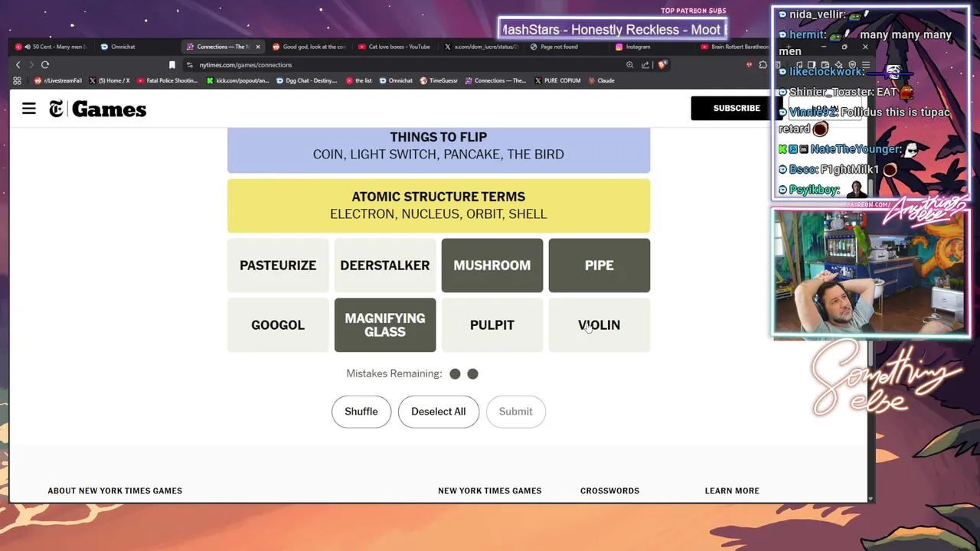
Task: Open the apps grid icon in bookmarks bar
Action: [x=17, y=80]
